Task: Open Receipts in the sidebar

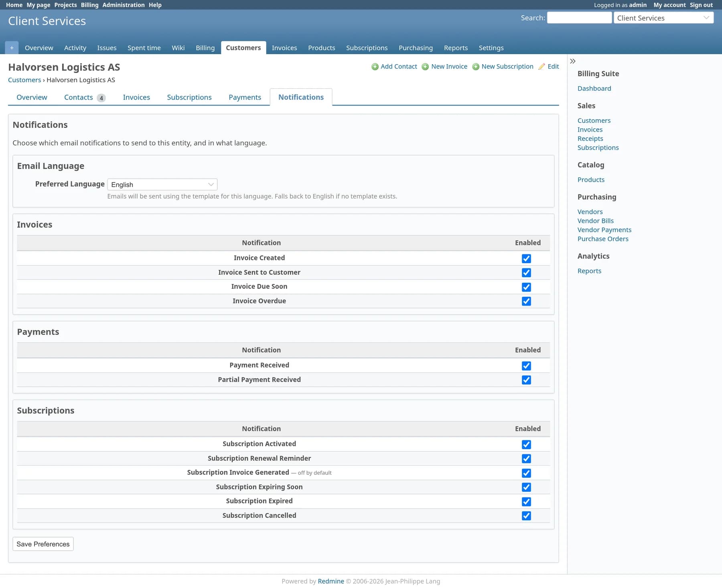Action: click(590, 138)
